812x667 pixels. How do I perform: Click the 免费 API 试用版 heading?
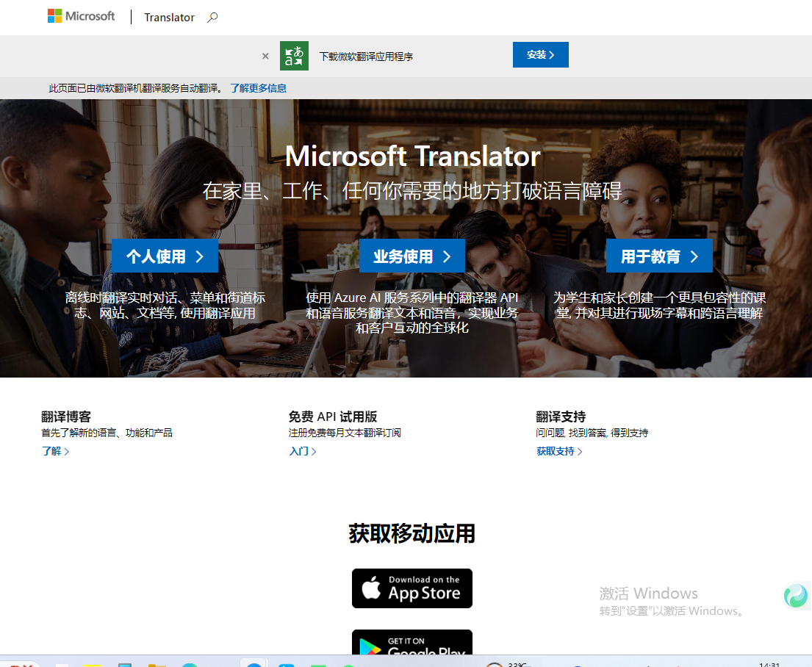[x=333, y=417]
